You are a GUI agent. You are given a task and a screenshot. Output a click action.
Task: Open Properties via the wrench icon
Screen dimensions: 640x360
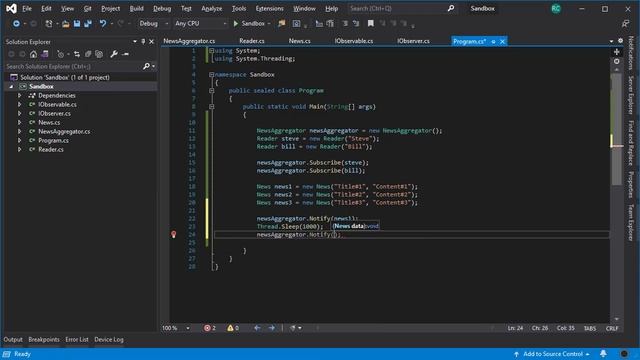[x=114, y=54]
